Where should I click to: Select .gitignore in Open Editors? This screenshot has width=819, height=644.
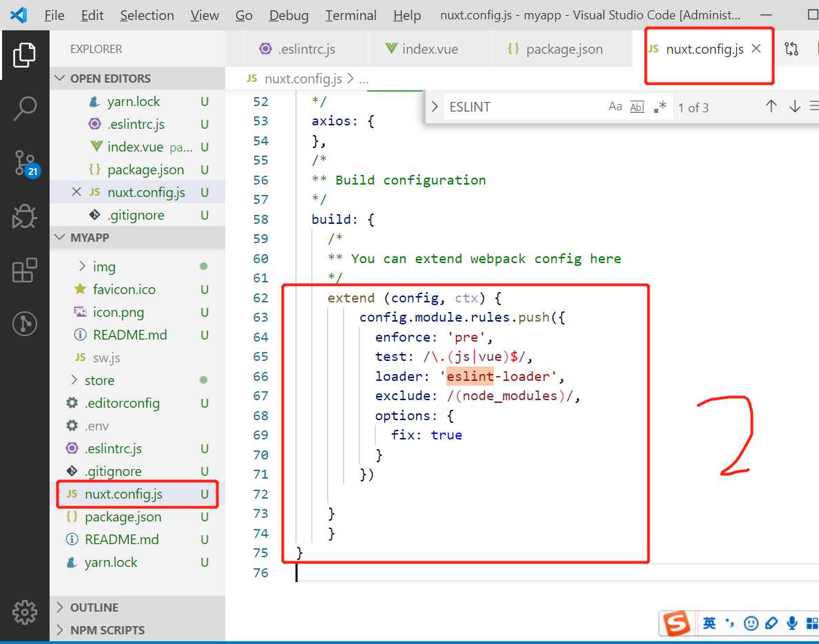(x=136, y=215)
